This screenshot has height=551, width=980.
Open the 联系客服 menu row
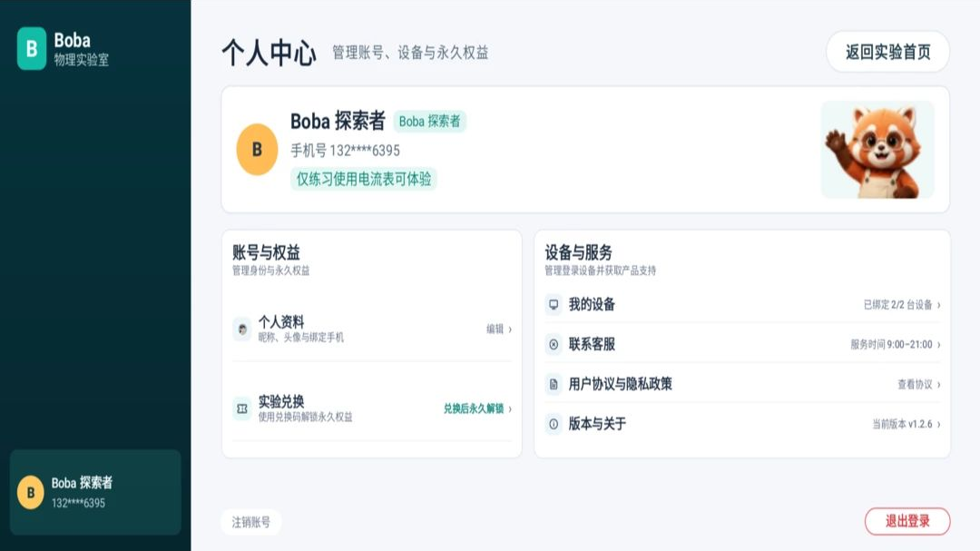click(x=742, y=344)
